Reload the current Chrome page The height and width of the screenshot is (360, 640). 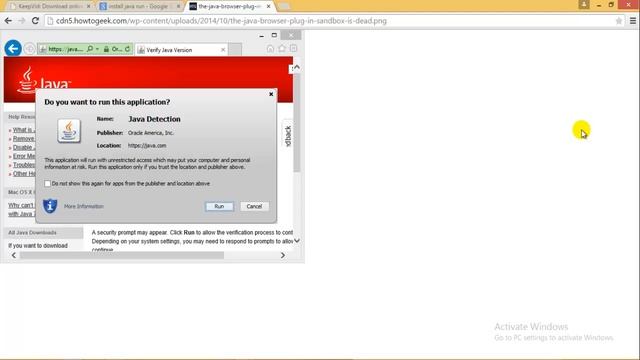(x=35, y=21)
